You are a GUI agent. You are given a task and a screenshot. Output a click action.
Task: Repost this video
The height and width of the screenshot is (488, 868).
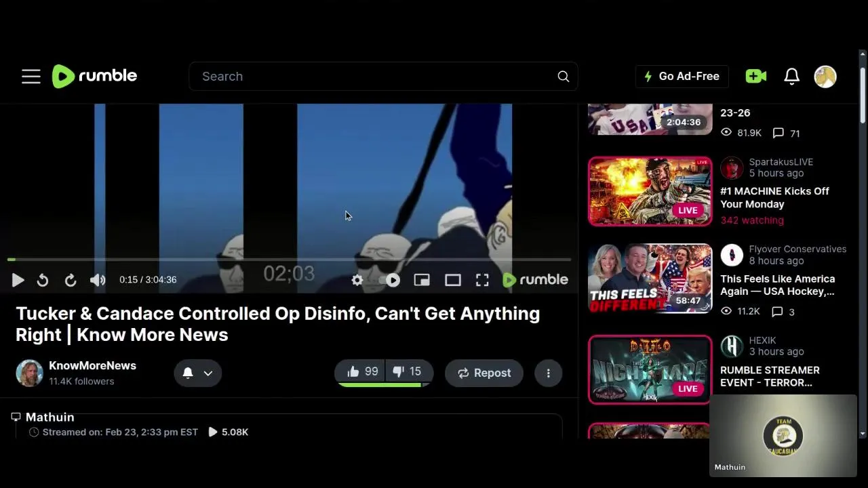[x=484, y=373]
